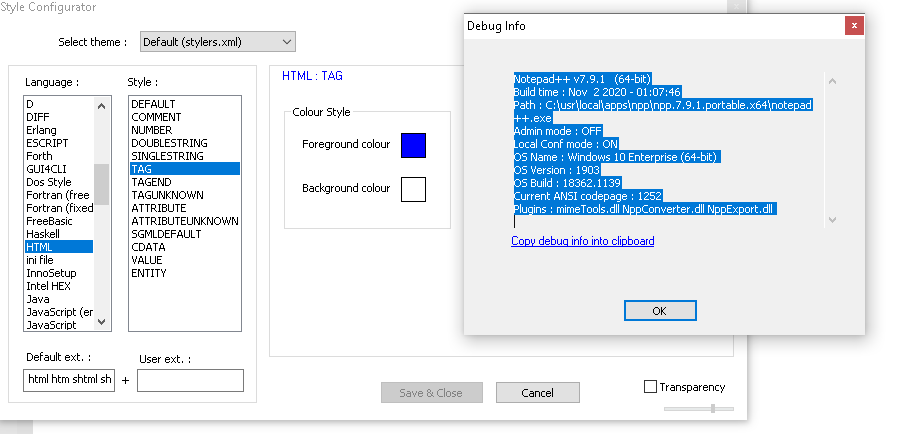Click the Admin mode : OFF line
The image size is (901, 434).
click(558, 131)
